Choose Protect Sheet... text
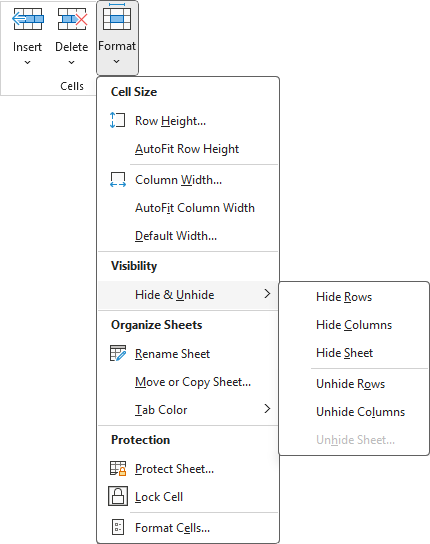This screenshot has height=544, width=430. click(175, 469)
